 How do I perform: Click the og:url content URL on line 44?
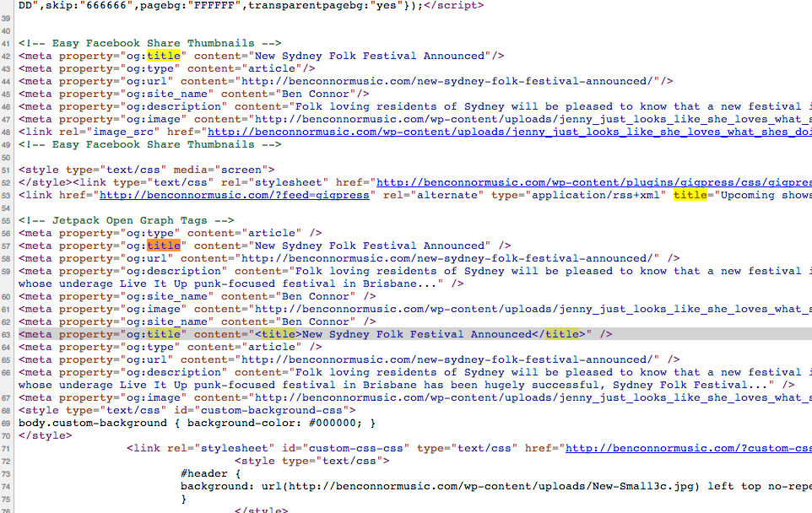coord(447,81)
